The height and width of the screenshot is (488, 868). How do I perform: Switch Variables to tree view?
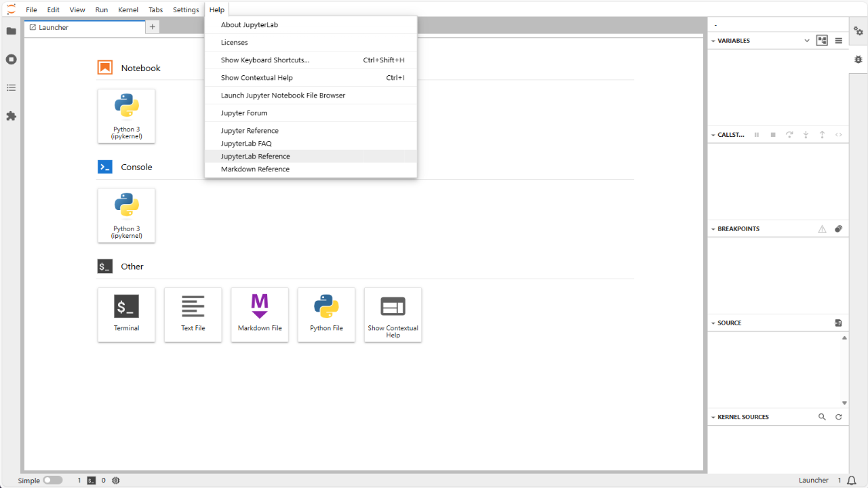pyautogui.click(x=823, y=41)
